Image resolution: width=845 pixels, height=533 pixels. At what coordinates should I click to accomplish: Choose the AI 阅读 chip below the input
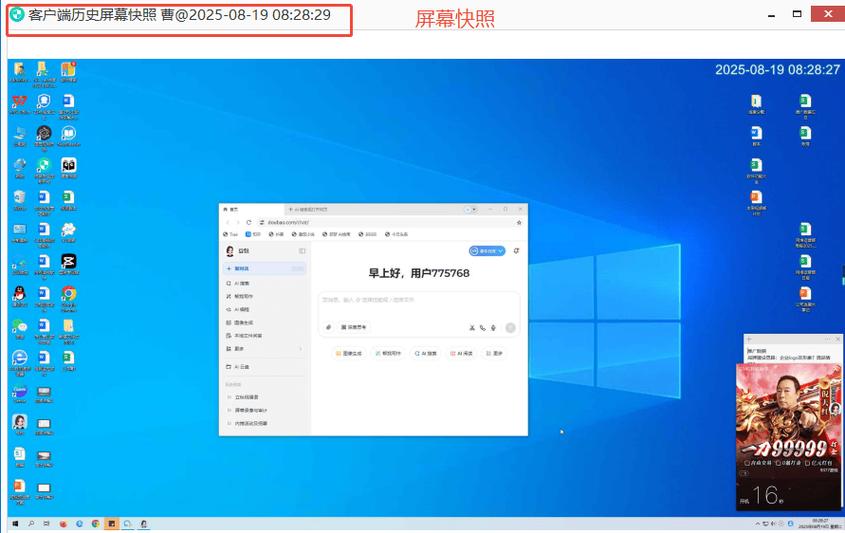[x=461, y=353]
